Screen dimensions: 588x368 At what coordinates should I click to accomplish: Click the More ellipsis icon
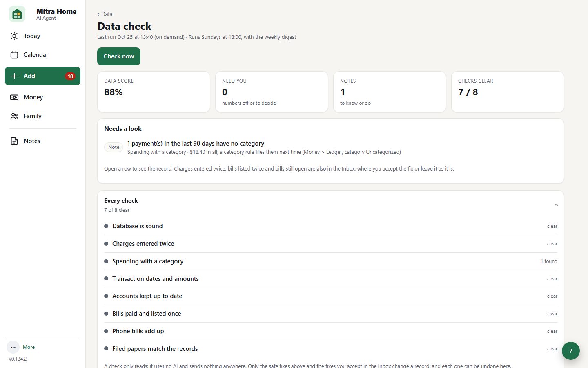tap(13, 347)
